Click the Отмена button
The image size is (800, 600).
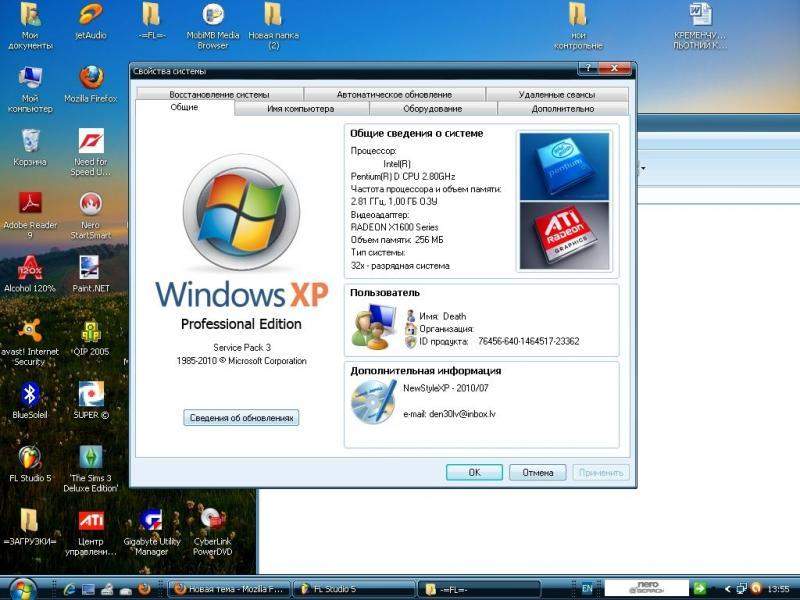pyautogui.click(x=537, y=472)
